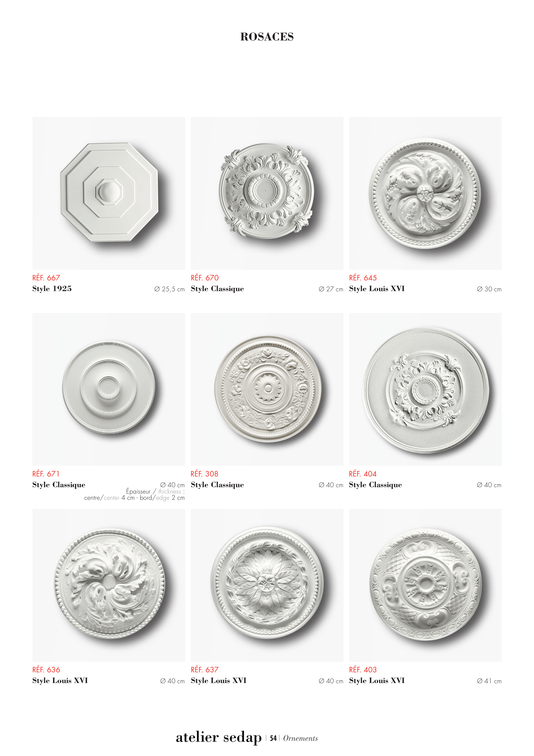
Task: Click the atelier sedap logo in footer
Action: (219, 737)
